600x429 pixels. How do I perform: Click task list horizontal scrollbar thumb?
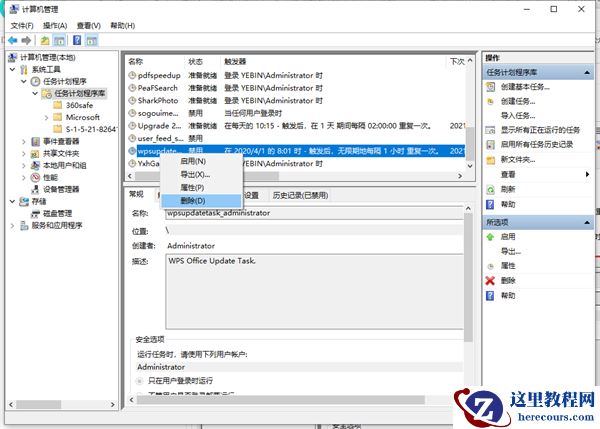pyautogui.click(x=207, y=176)
